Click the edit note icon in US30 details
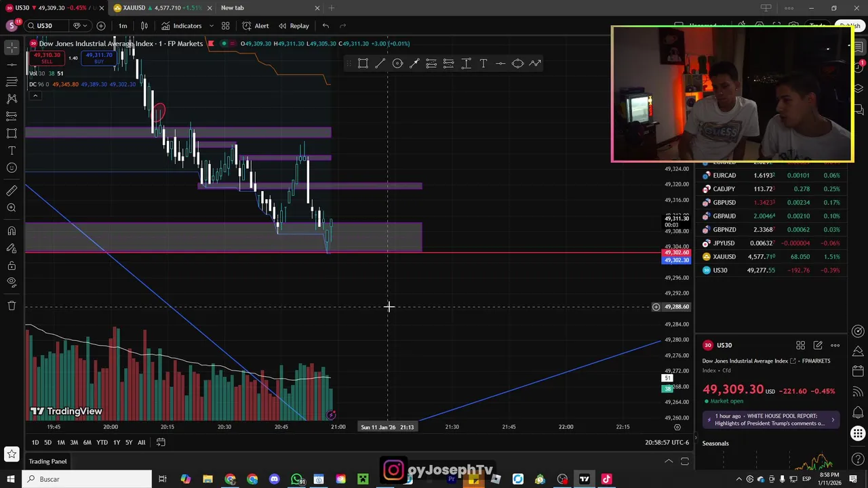This screenshot has width=868, height=488. (818, 345)
